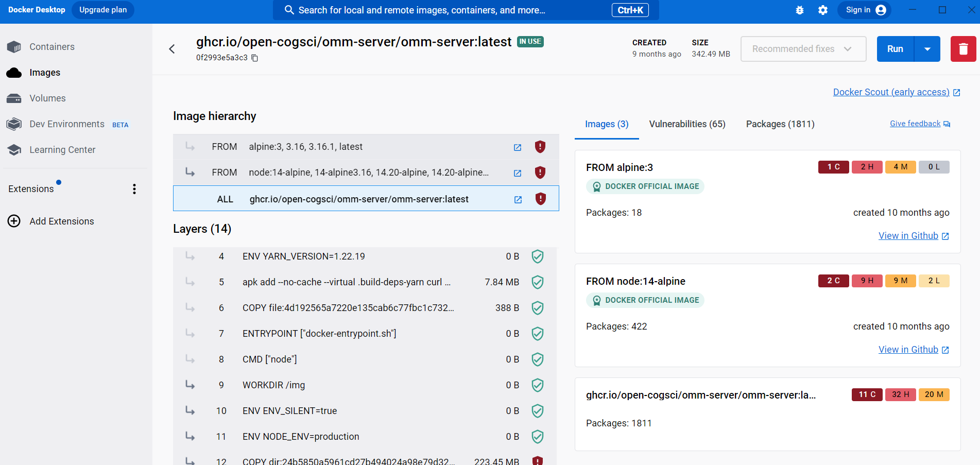Click the vulnerability shield on the node:14-alpine row

[540, 173]
